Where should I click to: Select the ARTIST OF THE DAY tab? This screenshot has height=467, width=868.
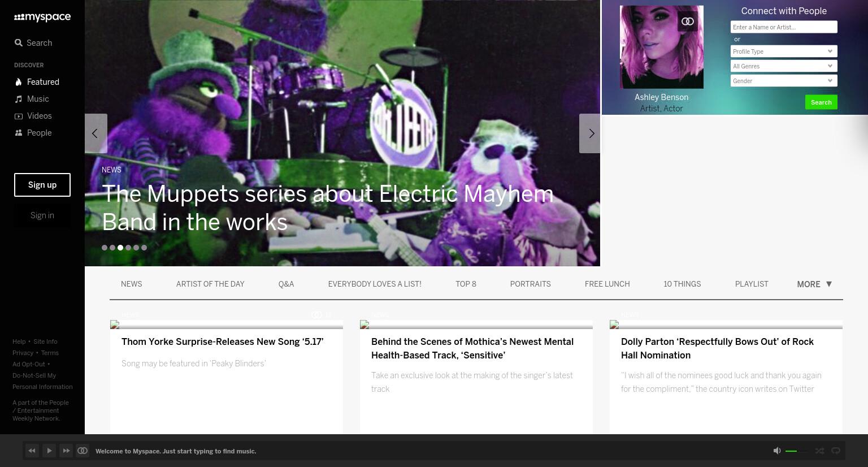click(210, 284)
